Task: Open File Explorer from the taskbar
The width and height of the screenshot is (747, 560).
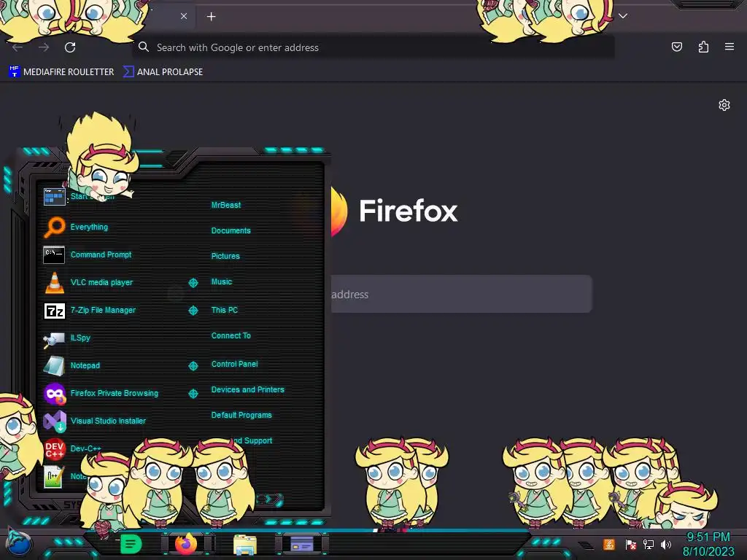Action: point(245,544)
